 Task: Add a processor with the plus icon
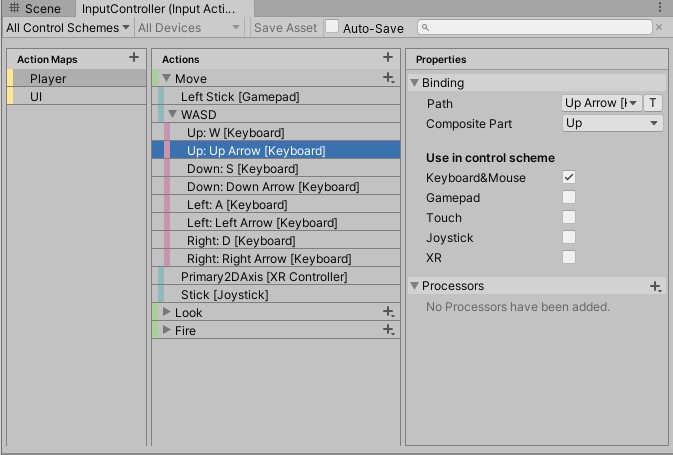pyautogui.click(x=655, y=286)
